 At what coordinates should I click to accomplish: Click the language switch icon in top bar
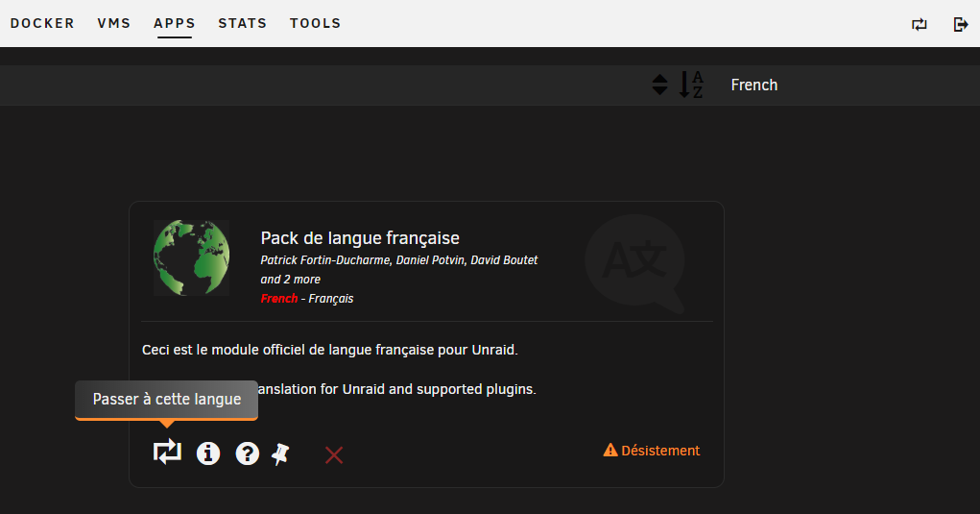920,24
